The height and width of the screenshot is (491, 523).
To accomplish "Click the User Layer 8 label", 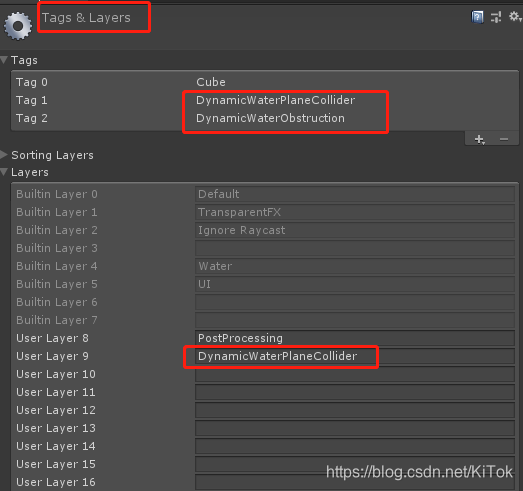I will tap(52, 338).
